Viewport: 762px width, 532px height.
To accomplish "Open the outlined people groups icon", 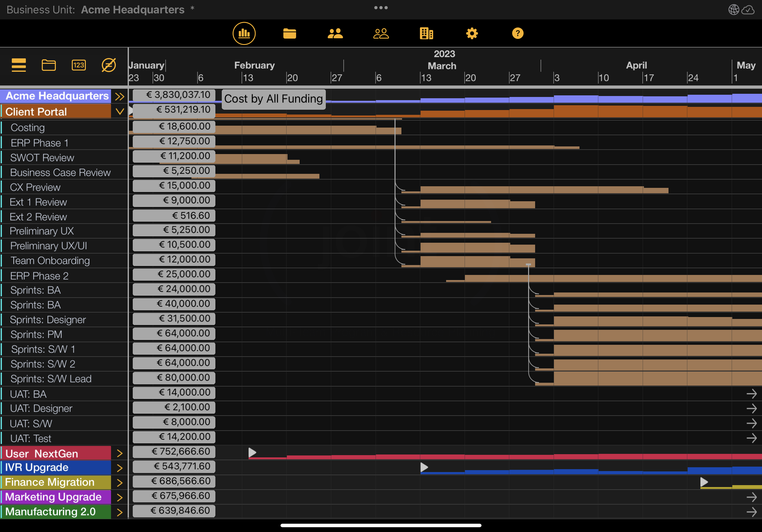I will (381, 33).
